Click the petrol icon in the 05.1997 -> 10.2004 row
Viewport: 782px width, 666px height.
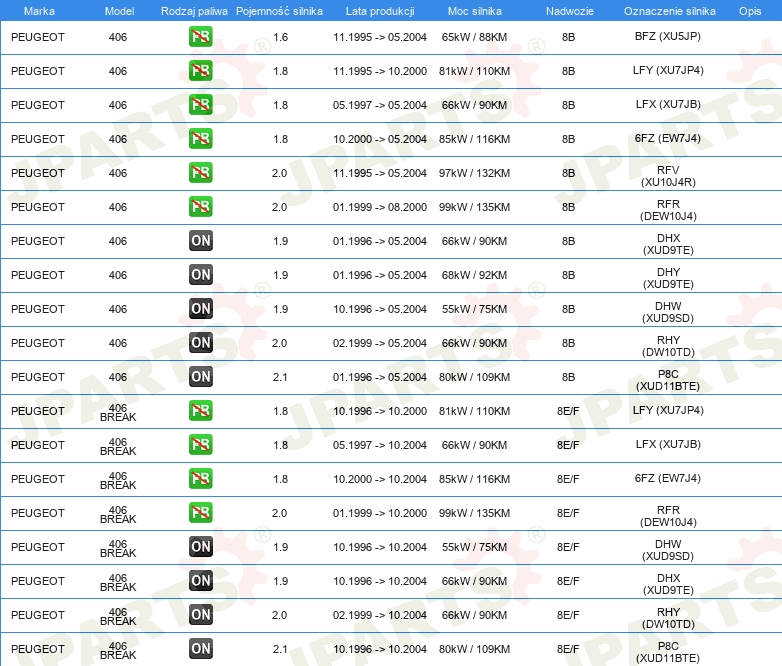click(200, 444)
